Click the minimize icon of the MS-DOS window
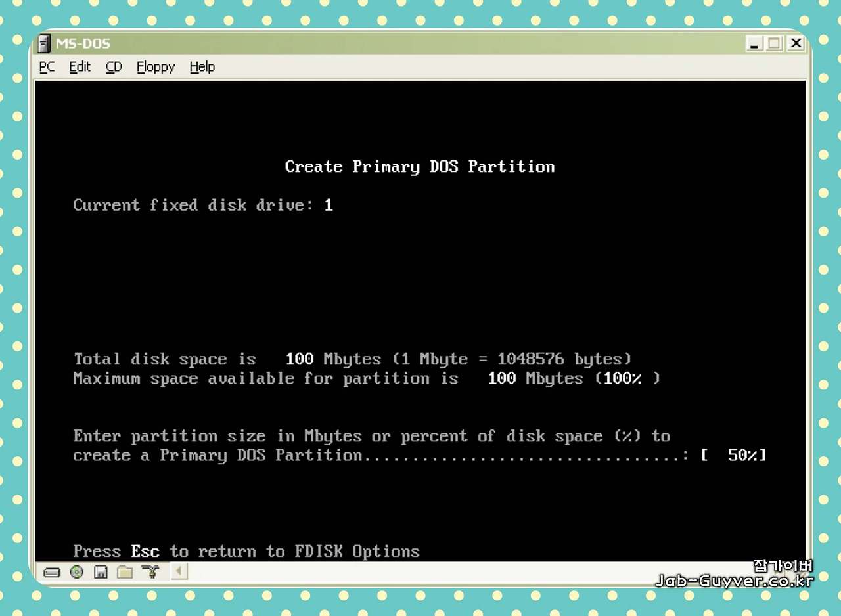 (754, 43)
